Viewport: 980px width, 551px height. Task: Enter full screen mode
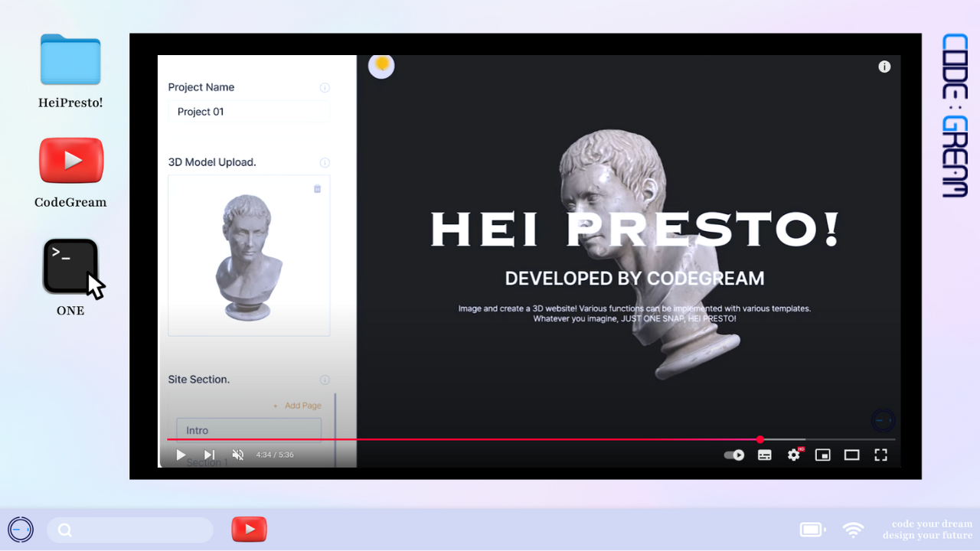coord(880,455)
